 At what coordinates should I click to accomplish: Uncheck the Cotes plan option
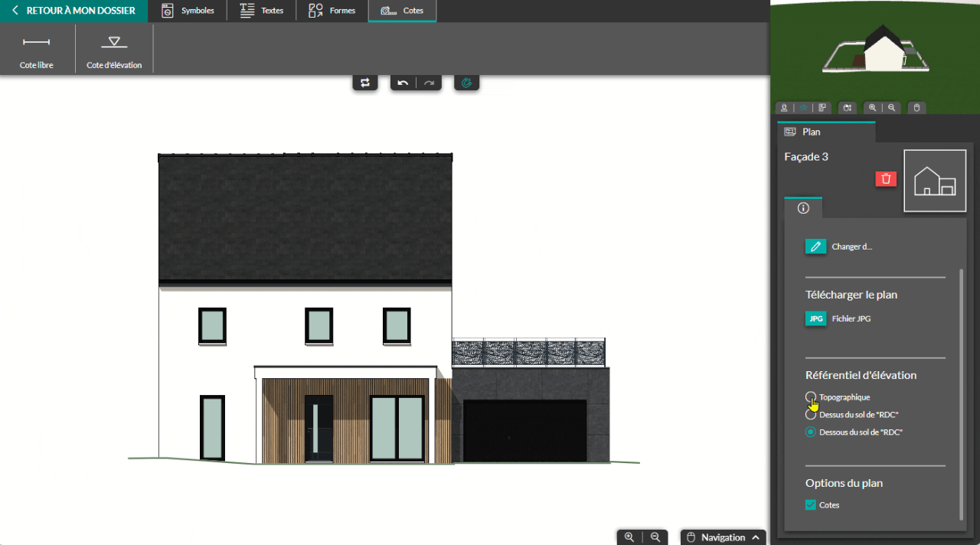(x=811, y=505)
